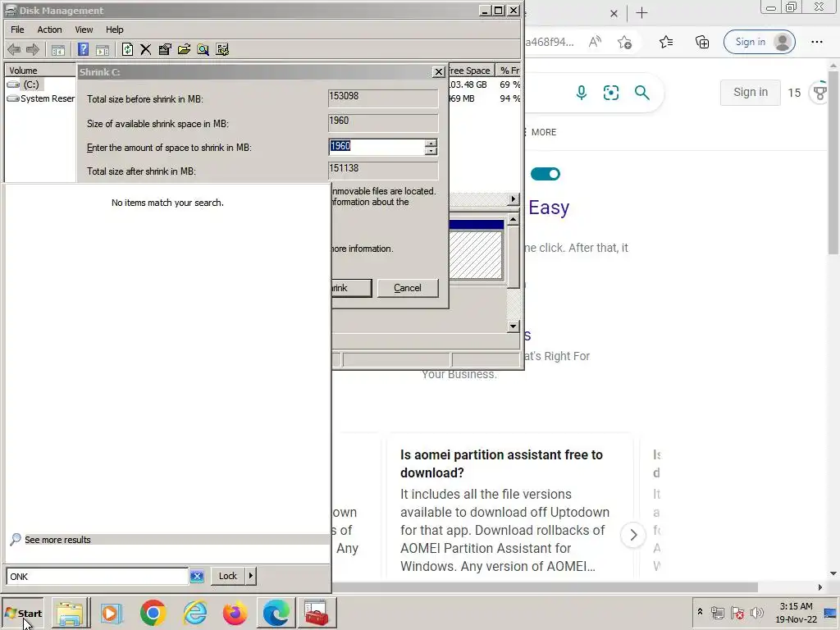The width and height of the screenshot is (840, 630).
Task: Click Edge profile Sign in pill
Action: 759,42
